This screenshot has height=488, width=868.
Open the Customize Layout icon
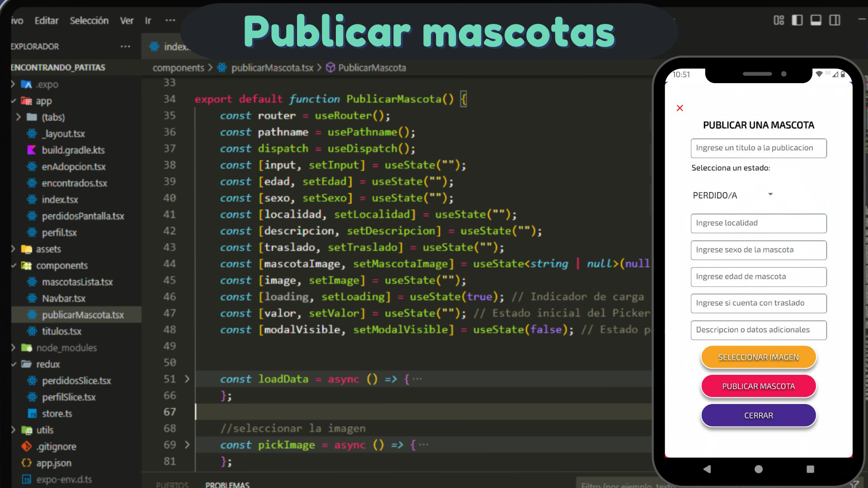[778, 20]
